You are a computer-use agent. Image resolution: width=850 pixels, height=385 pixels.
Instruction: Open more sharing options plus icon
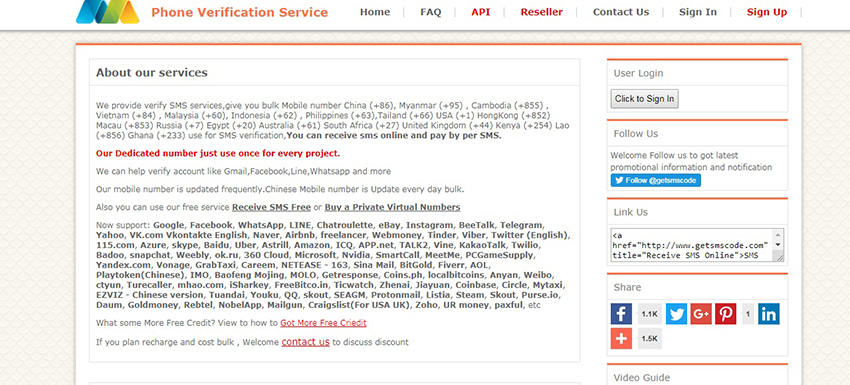click(621, 338)
